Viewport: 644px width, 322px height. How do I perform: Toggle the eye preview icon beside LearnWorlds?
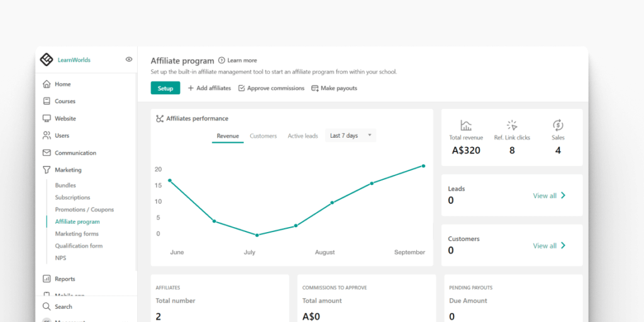tap(129, 60)
